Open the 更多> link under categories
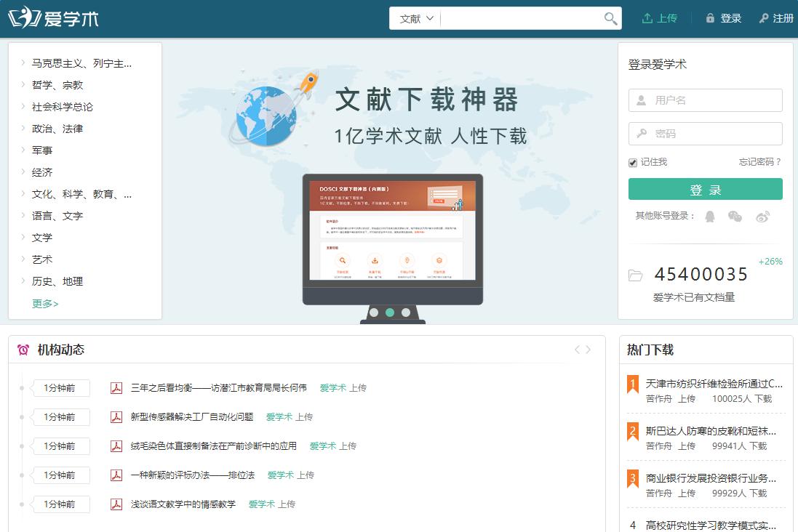 pyautogui.click(x=45, y=304)
